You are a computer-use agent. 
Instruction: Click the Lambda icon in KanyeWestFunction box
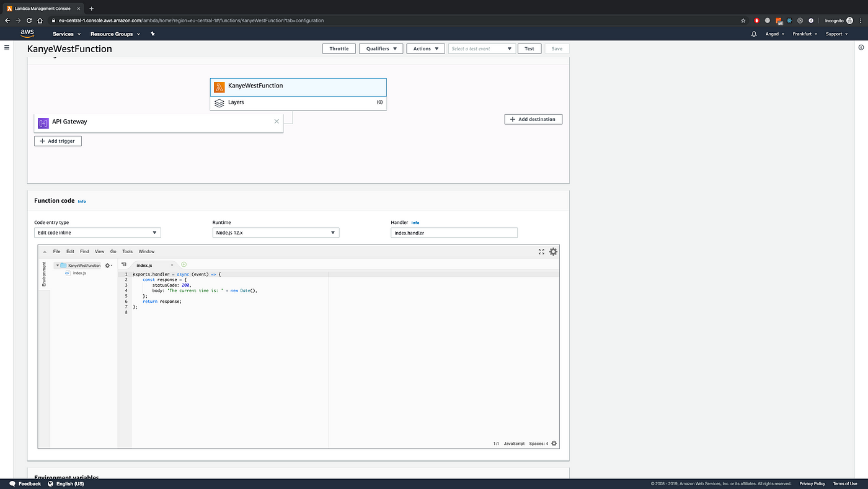[x=219, y=87]
